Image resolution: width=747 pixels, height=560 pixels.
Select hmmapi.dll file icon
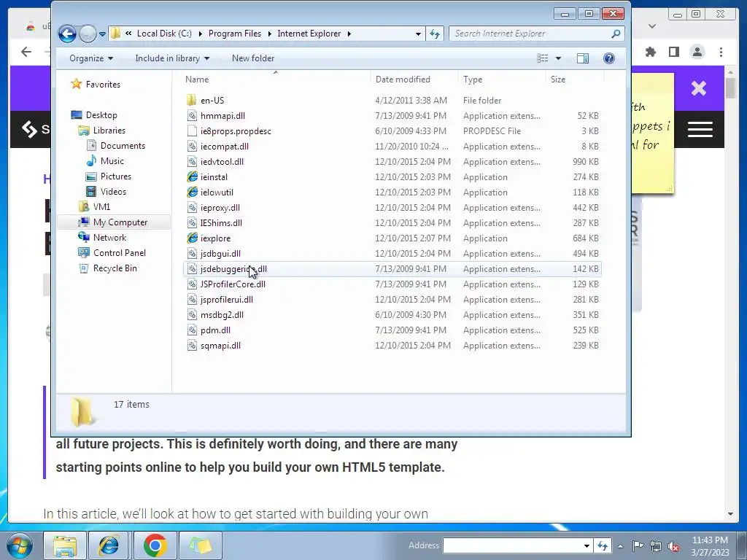pyautogui.click(x=192, y=116)
